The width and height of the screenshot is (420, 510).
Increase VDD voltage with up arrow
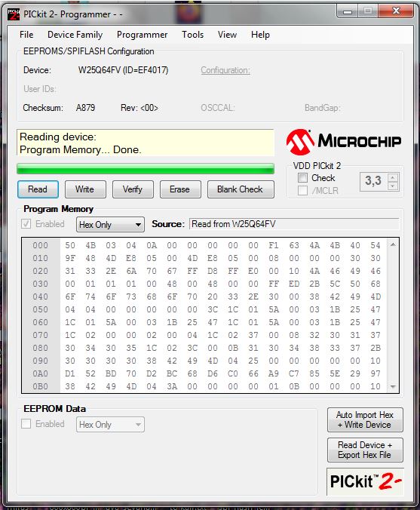click(x=393, y=177)
